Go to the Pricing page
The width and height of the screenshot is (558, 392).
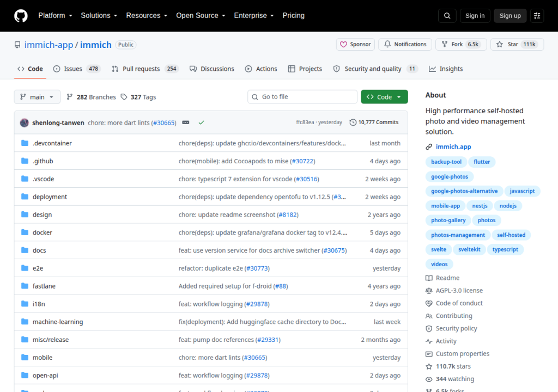(293, 16)
